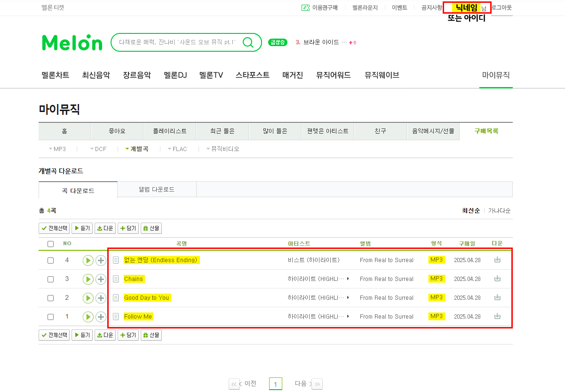The image size is (565, 392).
Task: Download Follow Me via download icon
Action: [x=497, y=316]
